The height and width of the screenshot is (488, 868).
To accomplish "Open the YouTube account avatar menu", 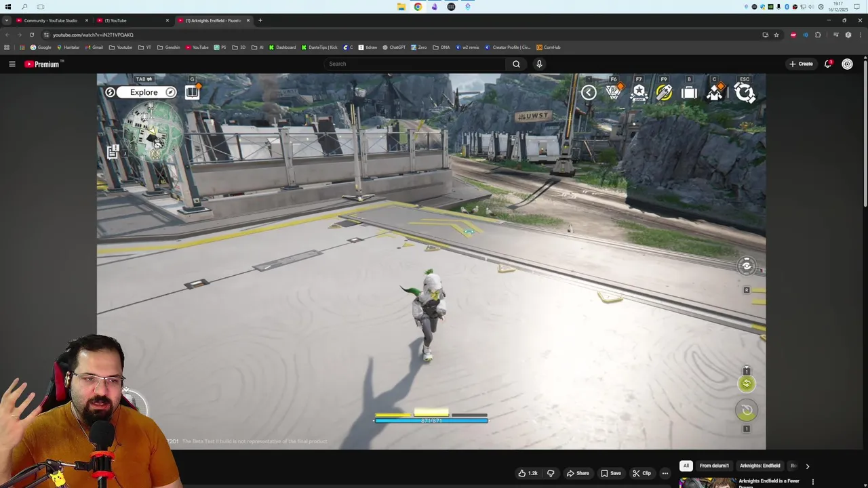I will click(x=847, y=64).
